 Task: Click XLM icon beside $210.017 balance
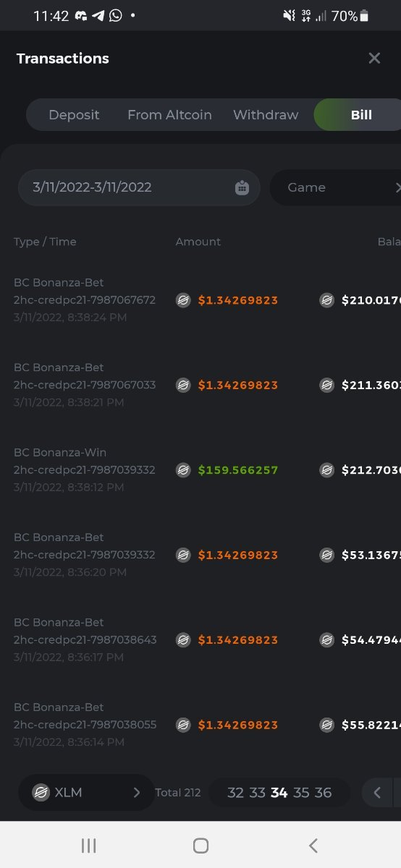pyautogui.click(x=327, y=300)
